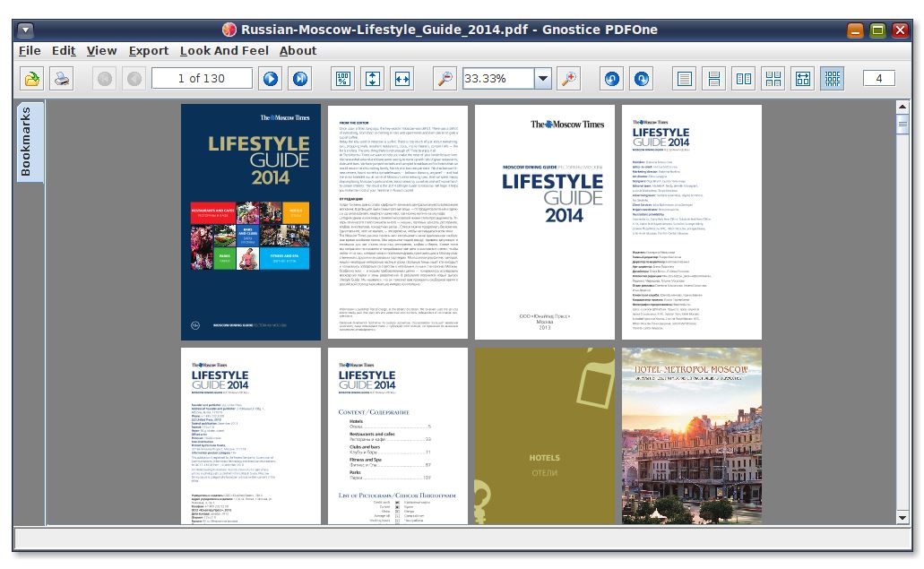This screenshot has height=569, width=924.
Task: Print the document using printer icon
Action: (62, 78)
